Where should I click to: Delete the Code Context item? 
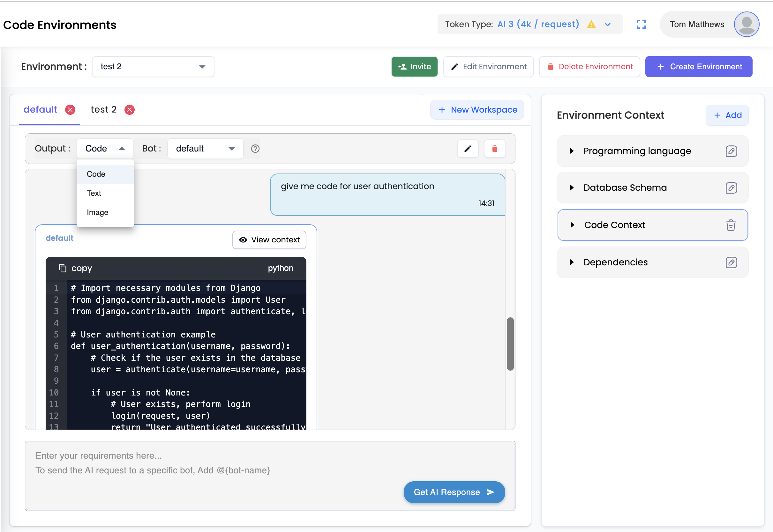[731, 225]
